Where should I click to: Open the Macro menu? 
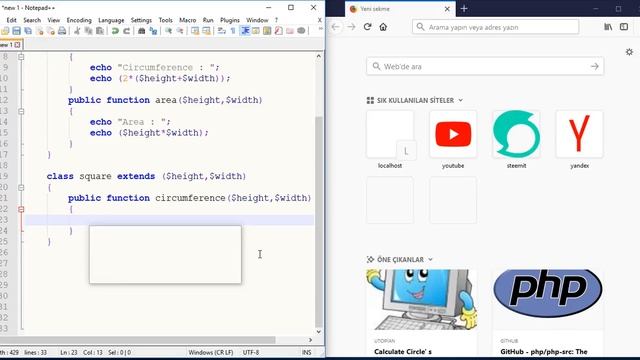click(x=188, y=20)
